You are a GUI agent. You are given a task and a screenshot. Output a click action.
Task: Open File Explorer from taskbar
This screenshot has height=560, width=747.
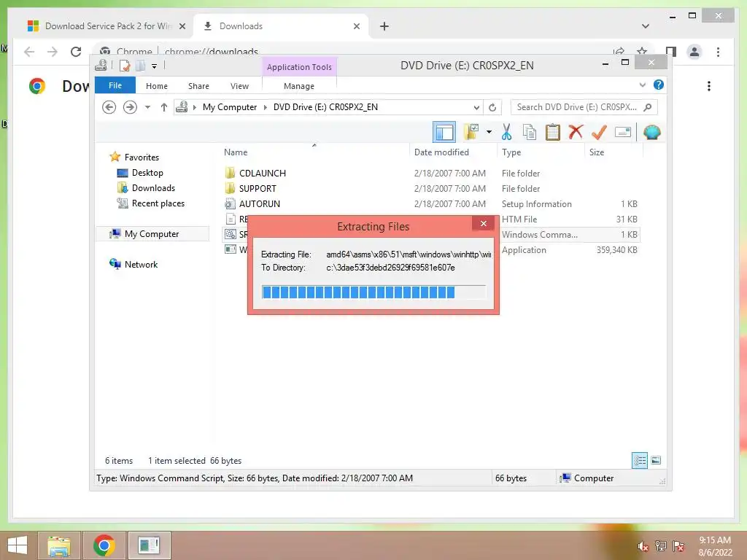point(58,545)
